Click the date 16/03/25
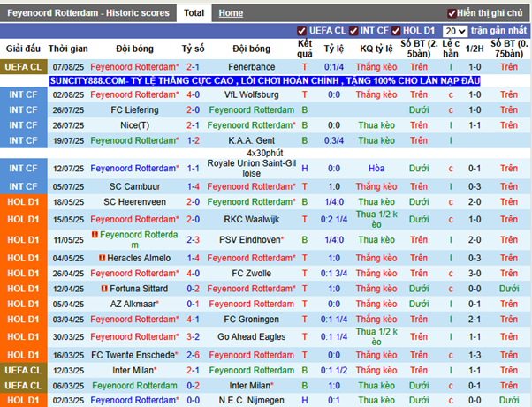Screen dimensions: 532x407 [68, 355]
